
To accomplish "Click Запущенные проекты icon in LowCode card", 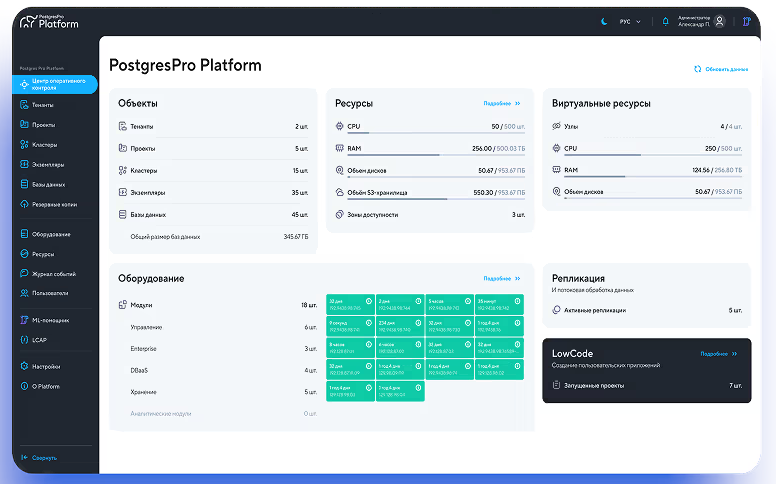I will tap(556, 385).
